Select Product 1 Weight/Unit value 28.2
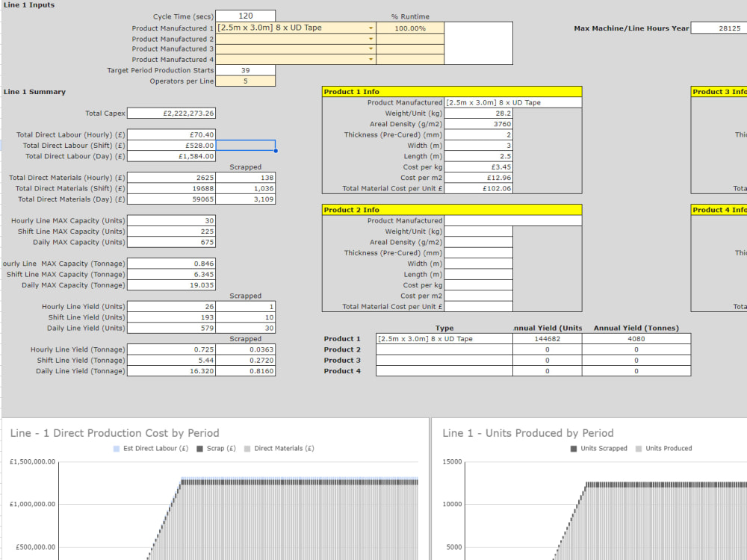 478,113
